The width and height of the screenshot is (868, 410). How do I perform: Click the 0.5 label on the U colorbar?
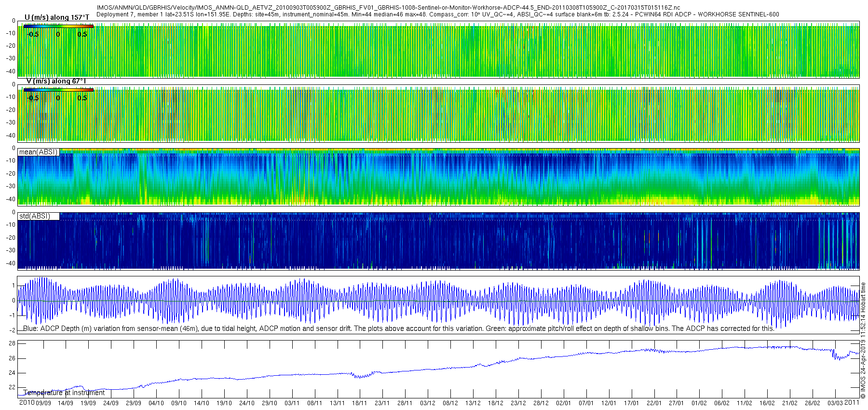point(82,34)
